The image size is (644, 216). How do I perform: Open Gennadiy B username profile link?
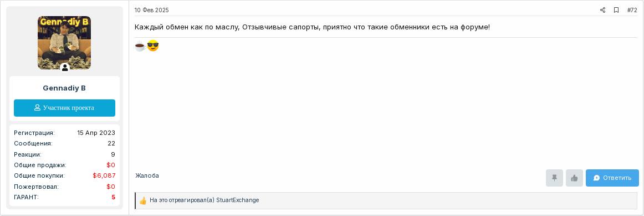click(64, 88)
